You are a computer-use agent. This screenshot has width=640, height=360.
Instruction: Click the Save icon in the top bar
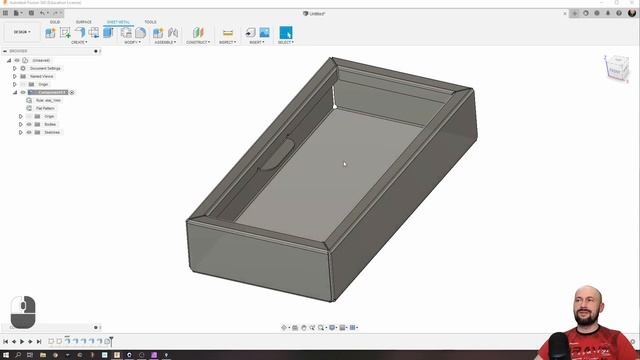[x=31, y=13]
